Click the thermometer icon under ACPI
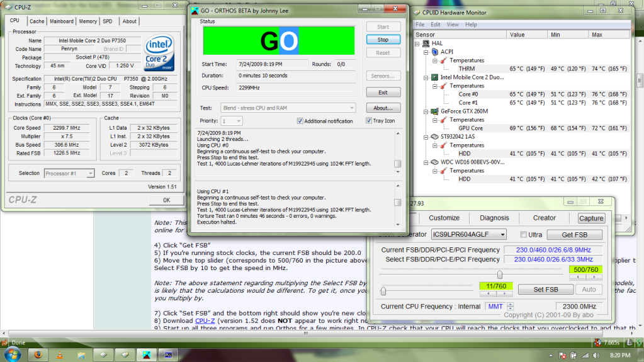The height and width of the screenshot is (362, 644). (x=444, y=60)
